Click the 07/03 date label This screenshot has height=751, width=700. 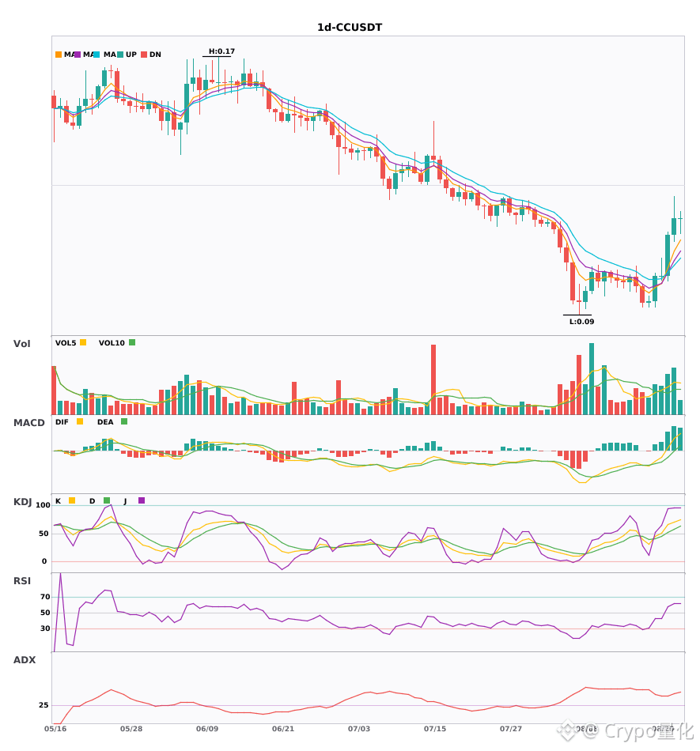pyautogui.click(x=359, y=729)
